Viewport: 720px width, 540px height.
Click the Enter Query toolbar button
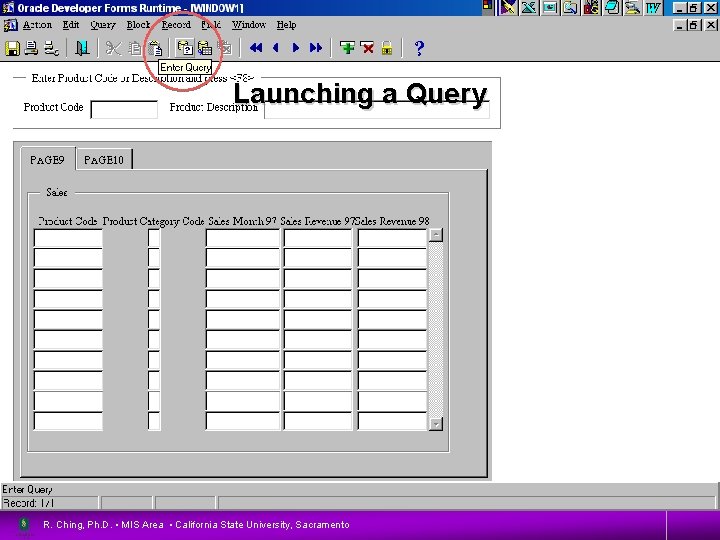[x=185, y=48]
